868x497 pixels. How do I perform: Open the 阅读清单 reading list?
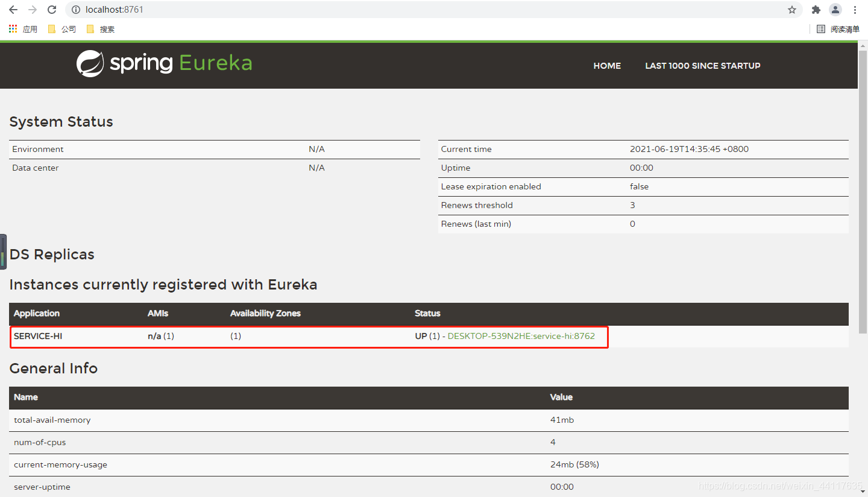click(838, 29)
